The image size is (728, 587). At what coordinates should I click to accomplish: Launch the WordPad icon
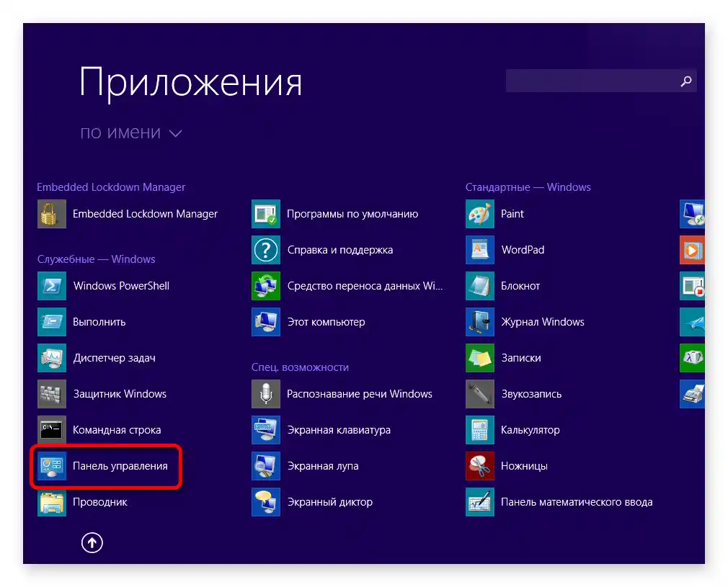(x=480, y=250)
